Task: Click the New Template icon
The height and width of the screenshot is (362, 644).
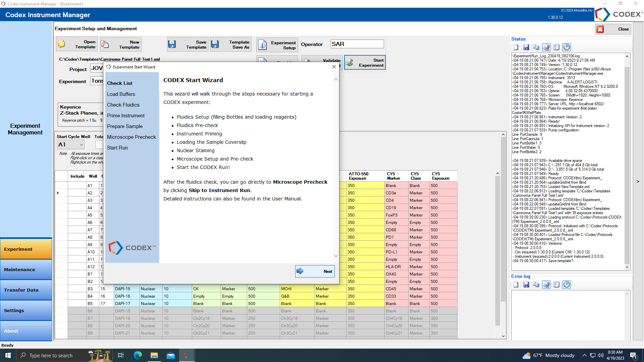Action: [x=105, y=44]
